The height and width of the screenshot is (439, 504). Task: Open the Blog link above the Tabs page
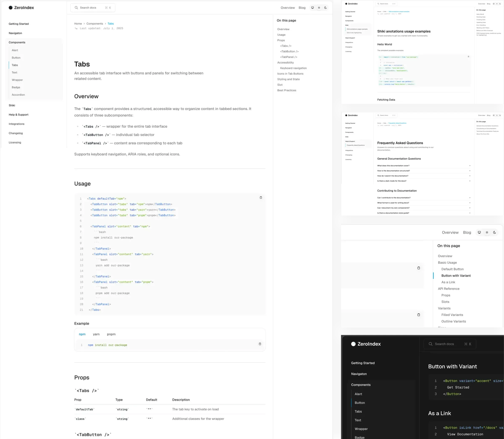pos(302,8)
